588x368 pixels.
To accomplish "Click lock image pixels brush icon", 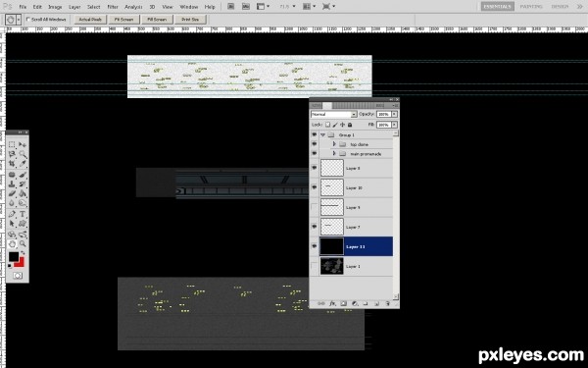I will coord(335,125).
